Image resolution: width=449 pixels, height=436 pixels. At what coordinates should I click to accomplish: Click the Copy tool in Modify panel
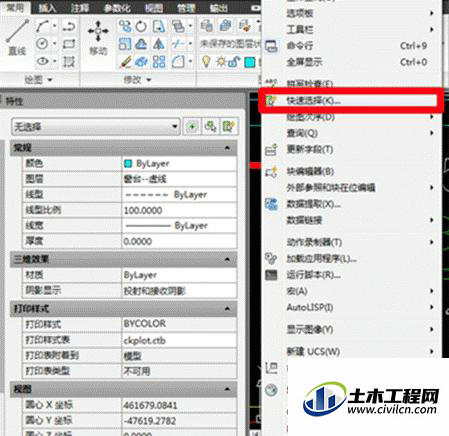(x=125, y=26)
